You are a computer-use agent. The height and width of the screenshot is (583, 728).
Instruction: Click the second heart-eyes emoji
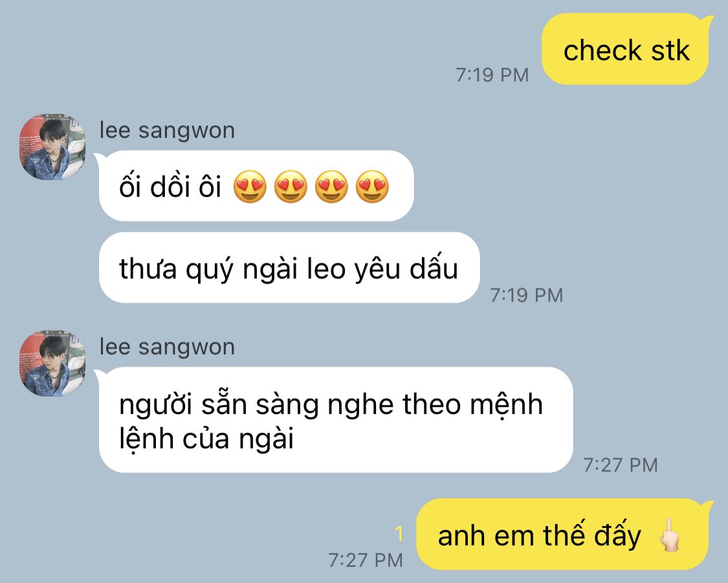tap(291, 186)
